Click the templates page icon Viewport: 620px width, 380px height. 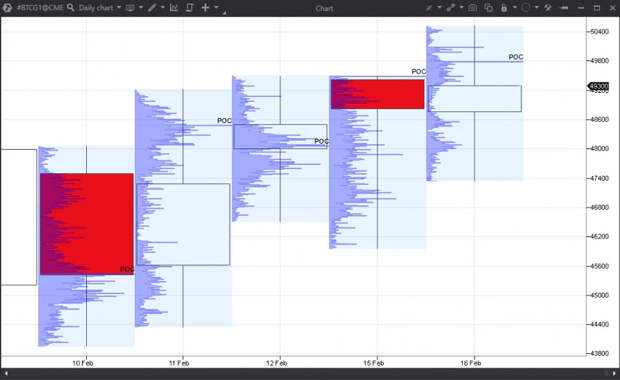tap(189, 8)
